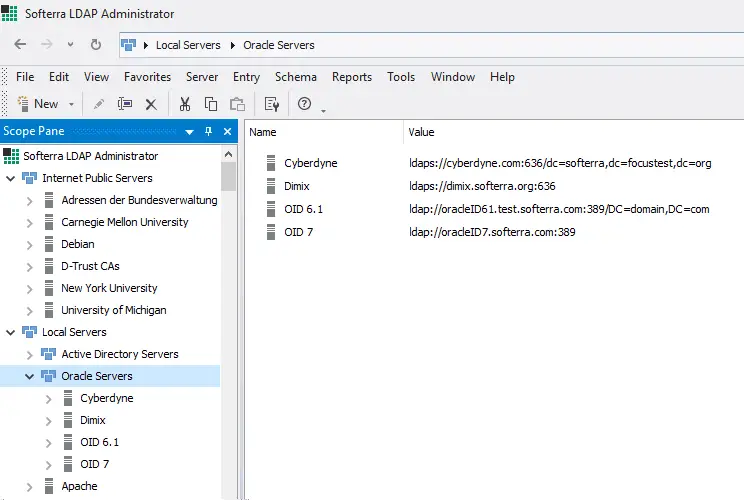Open the Favorites menu
The image size is (744, 500).
147,77
